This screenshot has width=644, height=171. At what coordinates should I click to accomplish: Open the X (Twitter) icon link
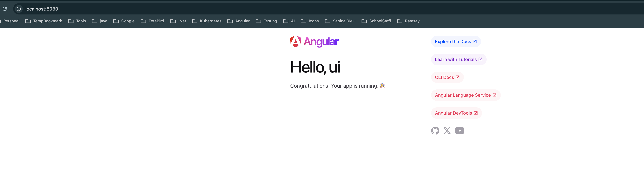(x=447, y=131)
